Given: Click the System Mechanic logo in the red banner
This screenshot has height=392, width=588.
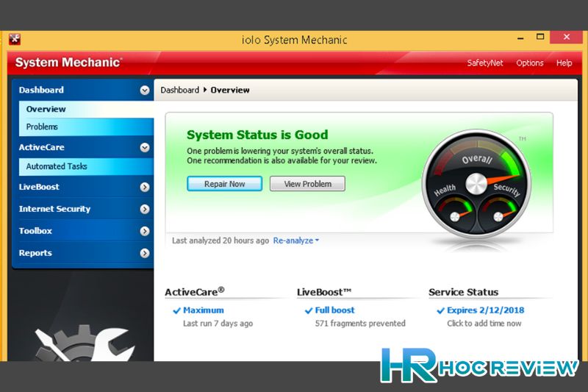Looking at the screenshot, I should point(68,63).
